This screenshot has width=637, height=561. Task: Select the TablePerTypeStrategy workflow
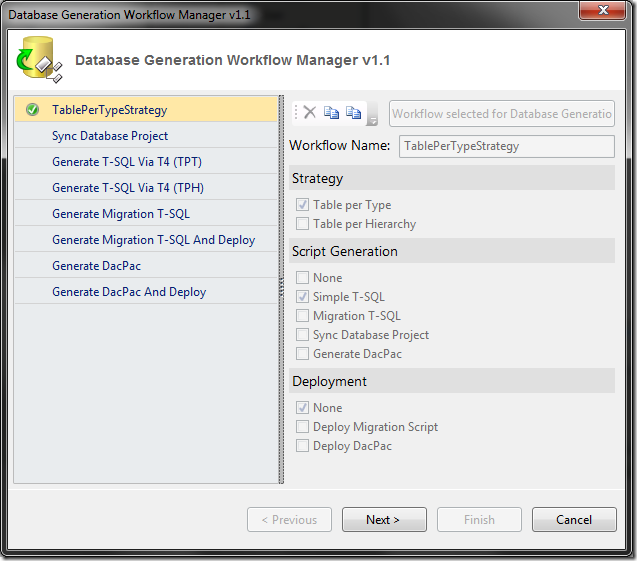[x=146, y=110]
